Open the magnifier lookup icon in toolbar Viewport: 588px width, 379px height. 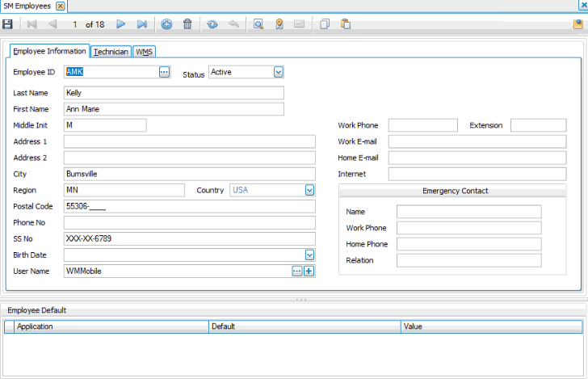(x=259, y=24)
